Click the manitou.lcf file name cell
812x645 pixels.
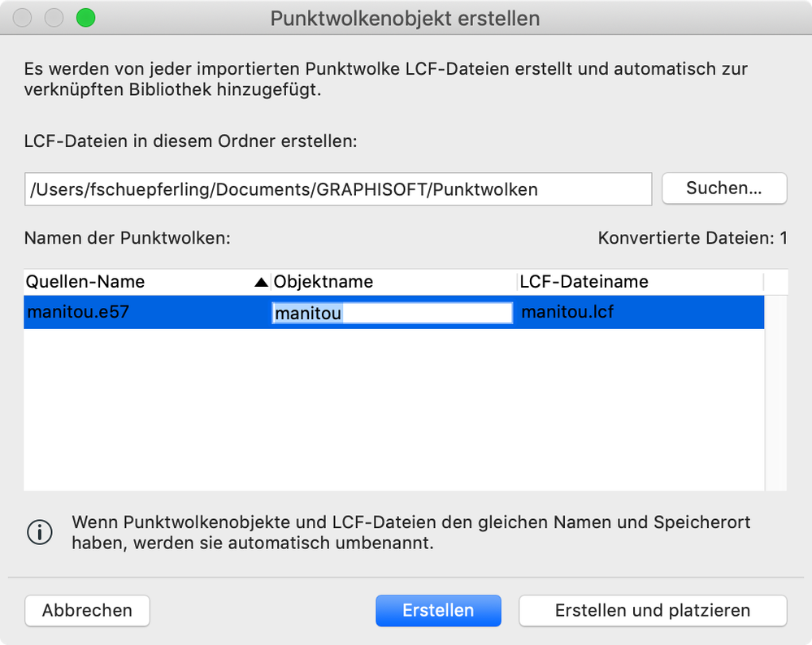coord(567,312)
